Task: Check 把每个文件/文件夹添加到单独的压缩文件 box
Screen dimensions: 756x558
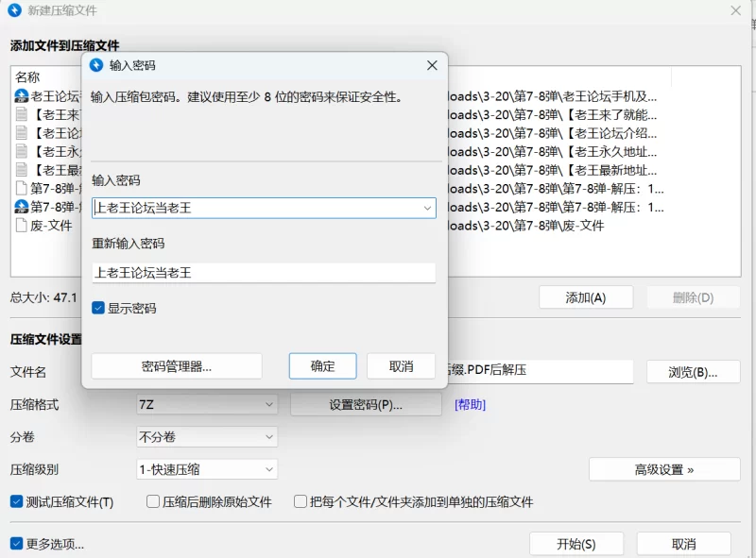Action: click(301, 502)
